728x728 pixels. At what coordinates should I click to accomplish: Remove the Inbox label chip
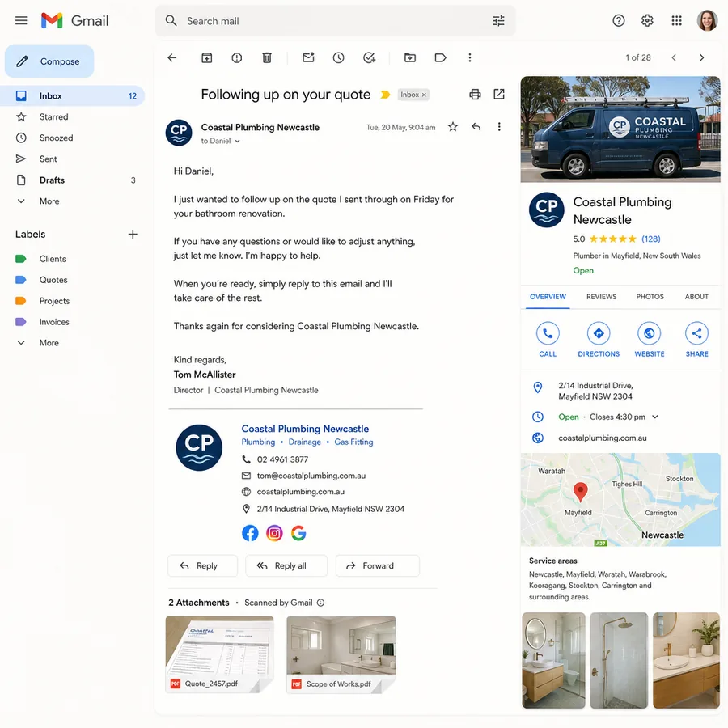pos(424,95)
